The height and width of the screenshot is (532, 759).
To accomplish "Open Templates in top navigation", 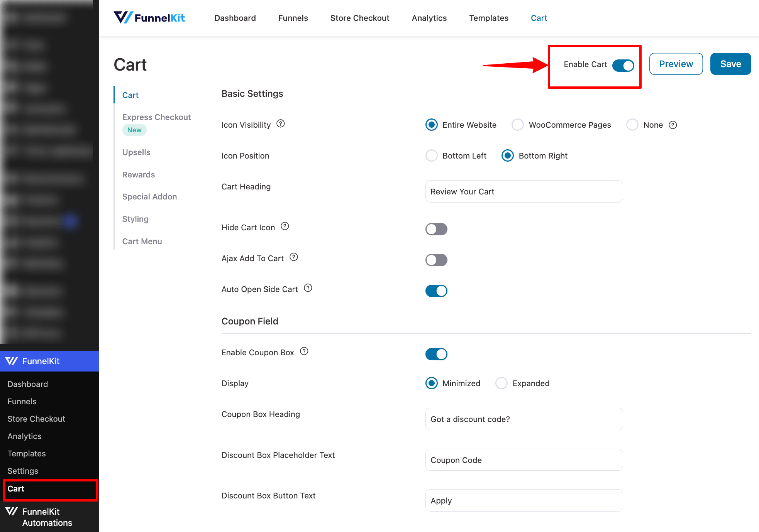I will 489,18.
